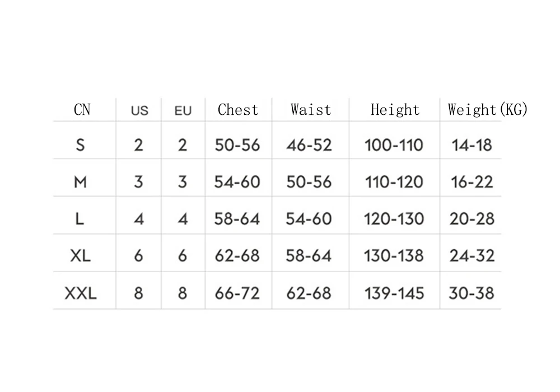The width and height of the screenshot is (560, 392).
Task: Click the CN column header
Action: coord(82,110)
